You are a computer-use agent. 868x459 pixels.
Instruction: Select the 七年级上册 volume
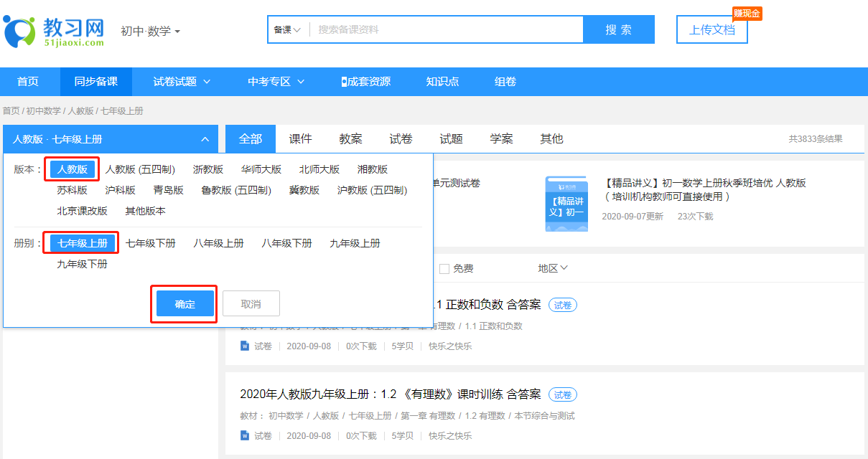point(83,243)
